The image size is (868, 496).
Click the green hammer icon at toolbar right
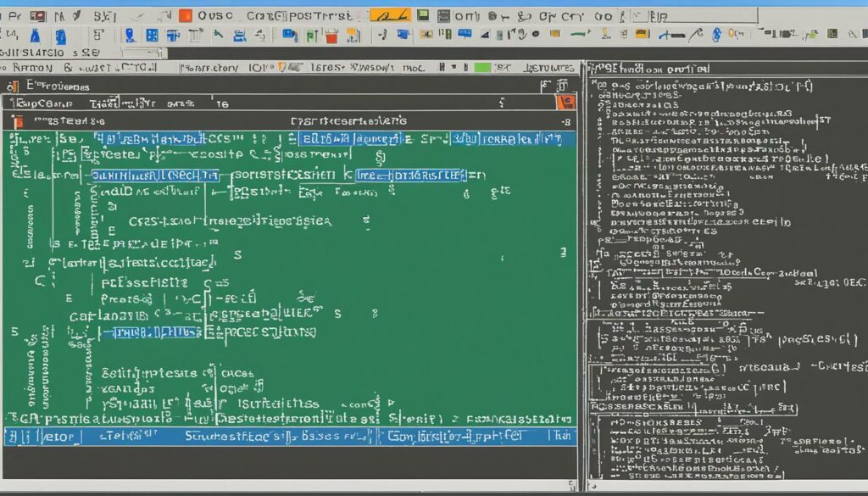(x=811, y=35)
